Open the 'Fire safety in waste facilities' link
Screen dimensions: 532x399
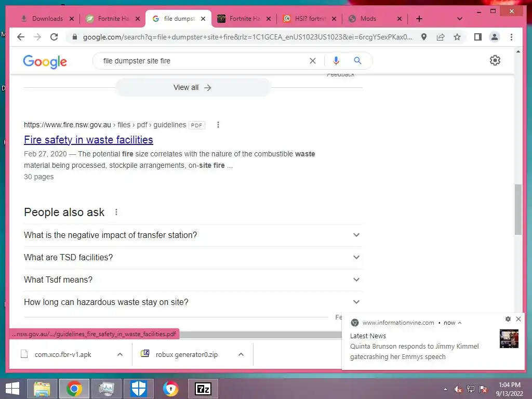click(x=88, y=140)
